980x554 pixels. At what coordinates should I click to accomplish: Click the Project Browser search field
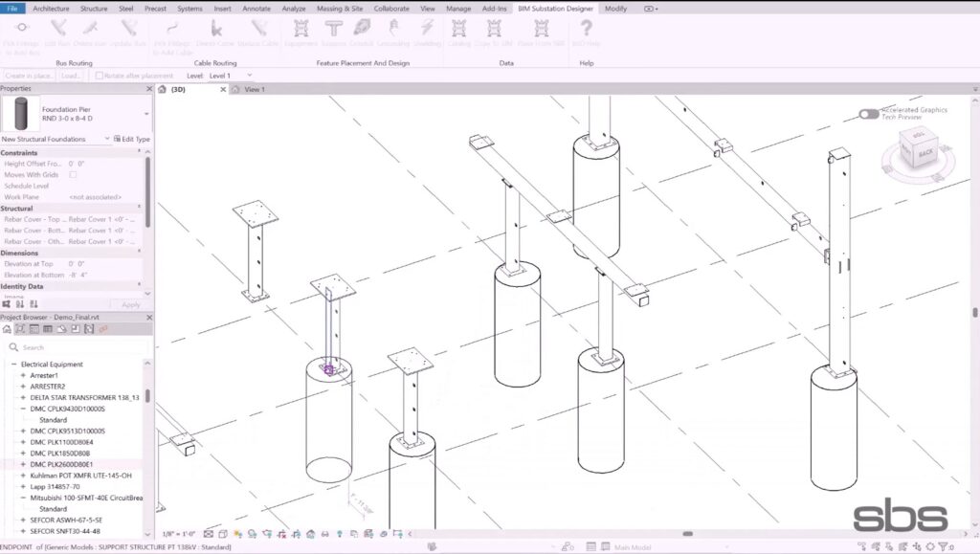77,347
